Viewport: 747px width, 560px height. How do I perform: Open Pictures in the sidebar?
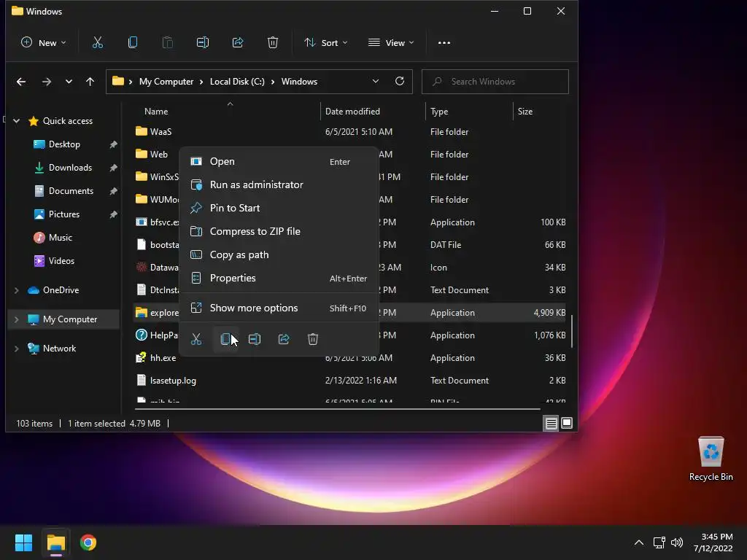tap(64, 214)
